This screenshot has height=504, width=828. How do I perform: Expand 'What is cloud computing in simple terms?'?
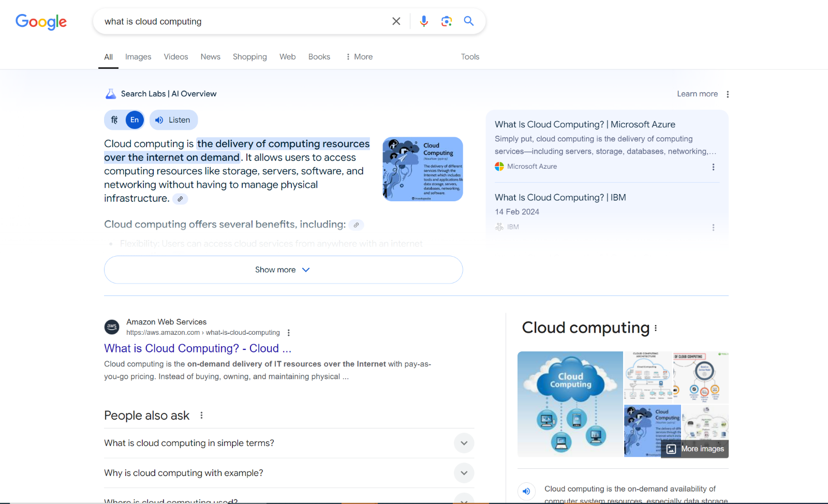pos(464,443)
